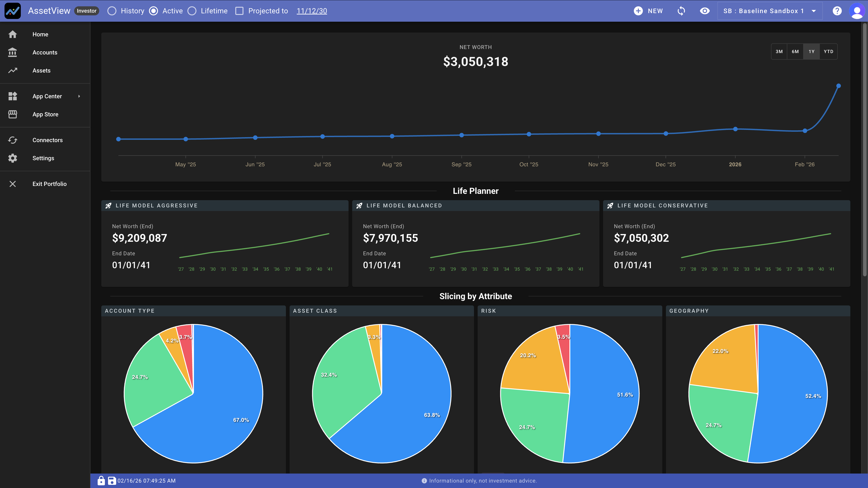Screen dimensions: 868x488
Task: Toggle the eye visibility icon
Action: [705, 11]
